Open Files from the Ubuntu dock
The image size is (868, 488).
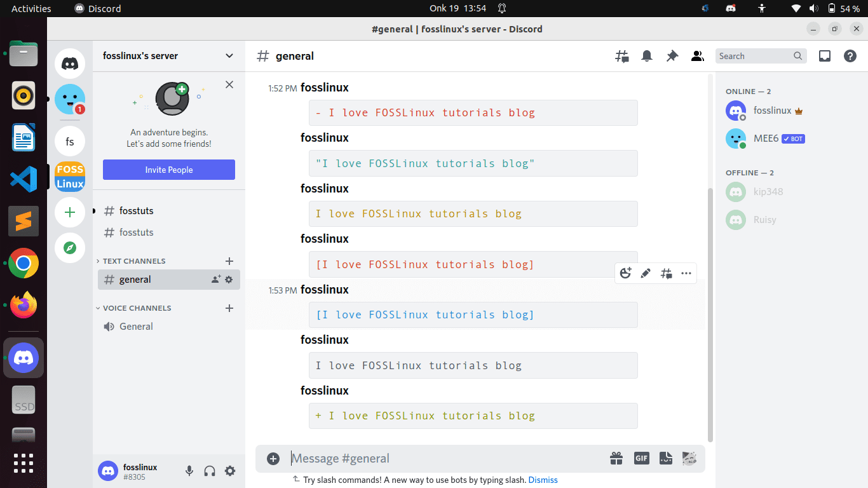click(x=24, y=54)
